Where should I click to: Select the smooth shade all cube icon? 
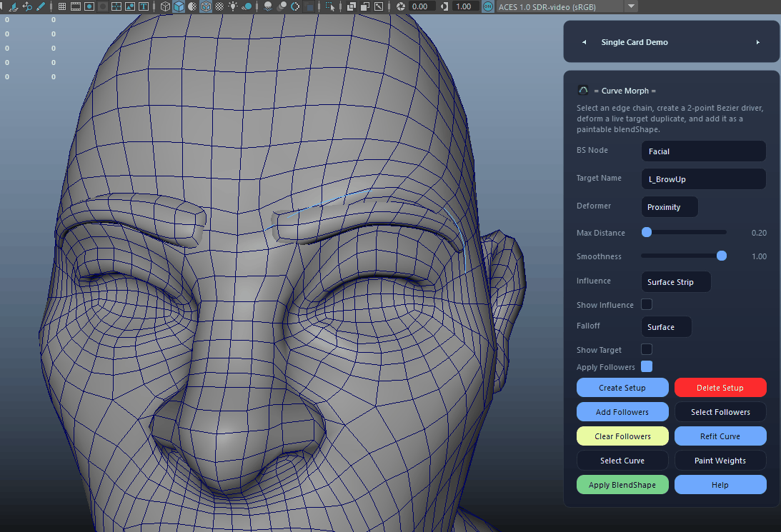pos(179,6)
